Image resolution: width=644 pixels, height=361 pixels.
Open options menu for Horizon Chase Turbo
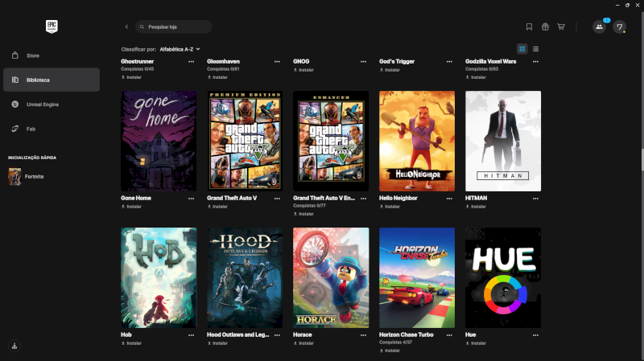(449, 334)
